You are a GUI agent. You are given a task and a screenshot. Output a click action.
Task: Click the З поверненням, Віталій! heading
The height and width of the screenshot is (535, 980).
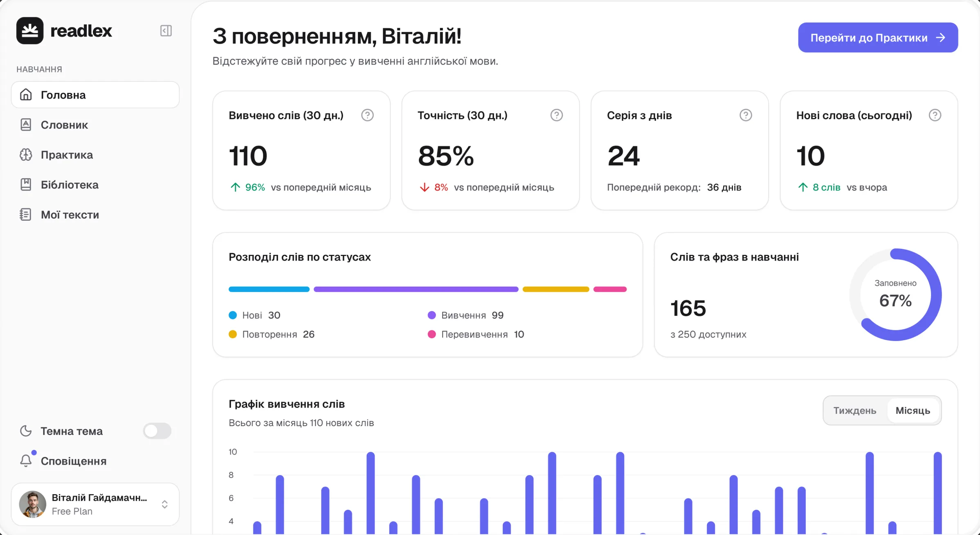[x=337, y=36]
